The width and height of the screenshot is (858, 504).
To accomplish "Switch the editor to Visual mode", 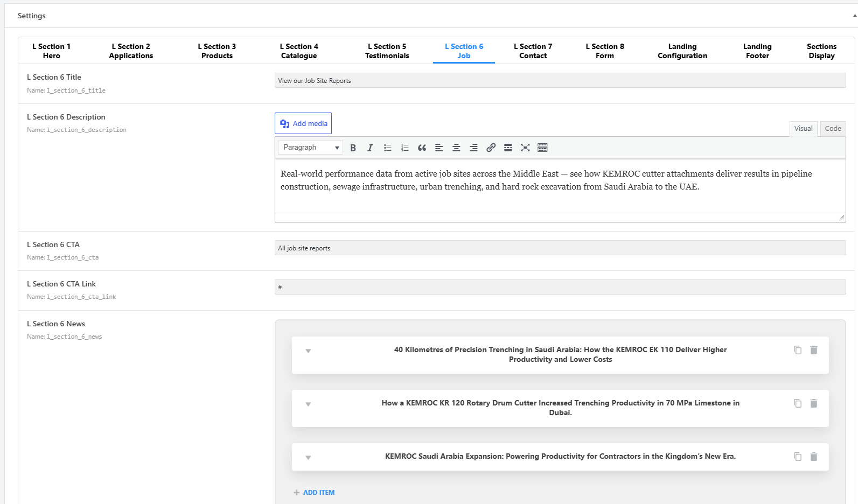I will [x=804, y=129].
